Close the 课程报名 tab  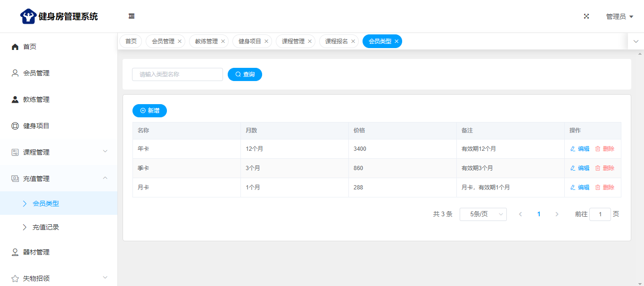[353, 41]
